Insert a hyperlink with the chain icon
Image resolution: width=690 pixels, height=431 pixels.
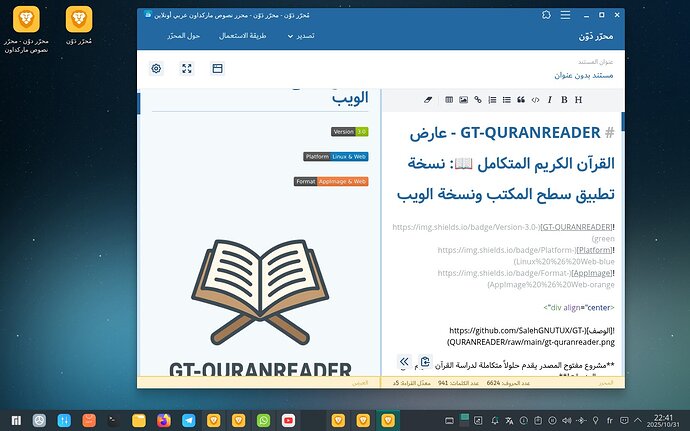(x=478, y=100)
